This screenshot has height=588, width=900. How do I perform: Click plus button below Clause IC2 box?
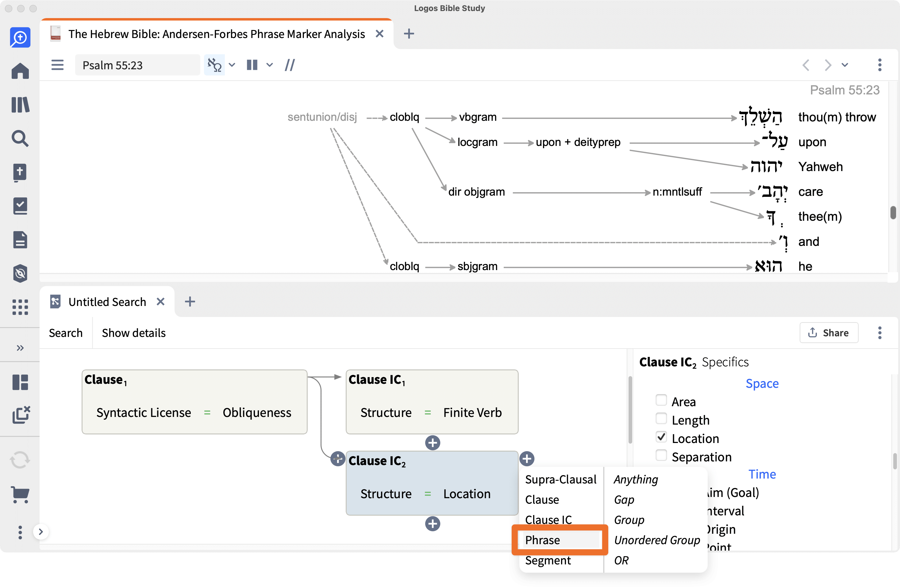tap(432, 524)
